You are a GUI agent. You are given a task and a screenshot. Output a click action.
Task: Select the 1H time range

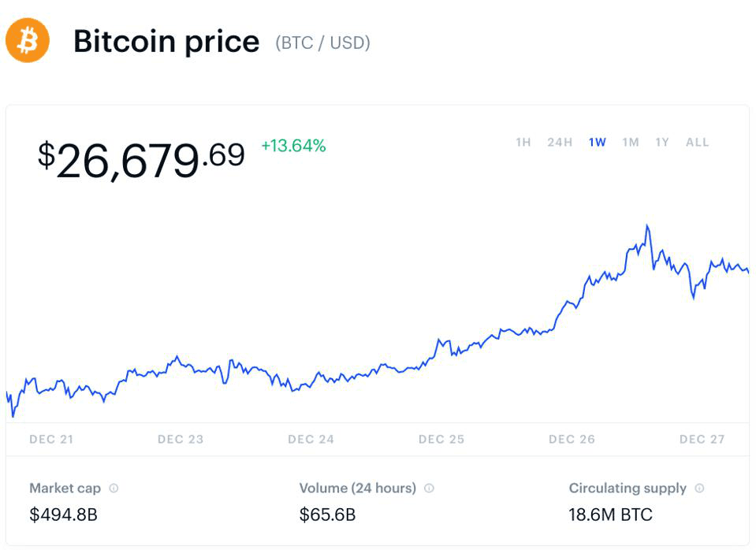pyautogui.click(x=523, y=142)
